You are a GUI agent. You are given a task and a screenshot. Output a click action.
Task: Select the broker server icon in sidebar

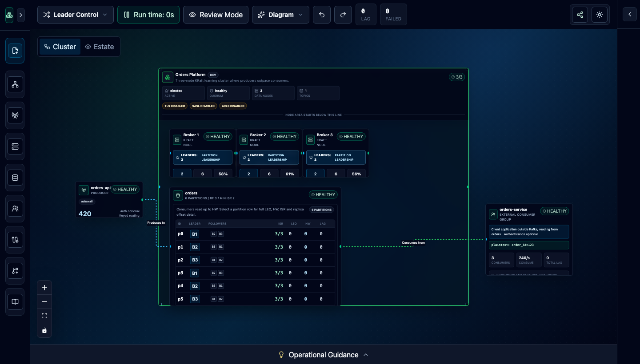coord(15,146)
